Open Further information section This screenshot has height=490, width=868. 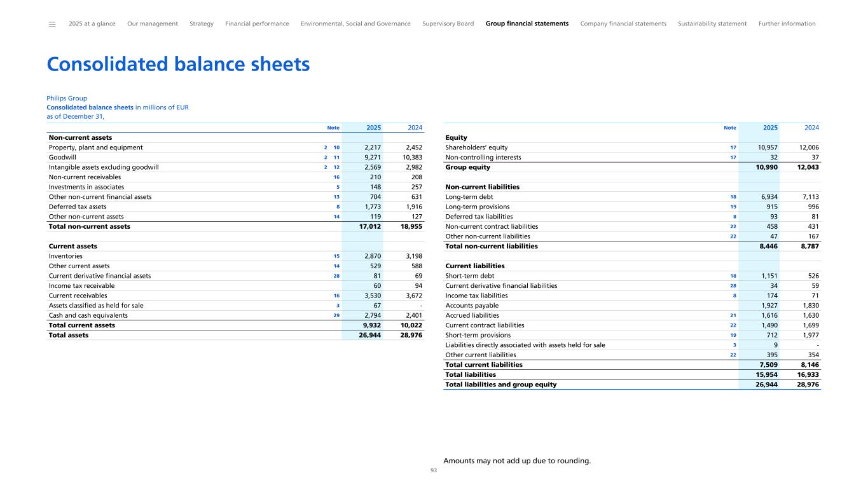tap(787, 24)
